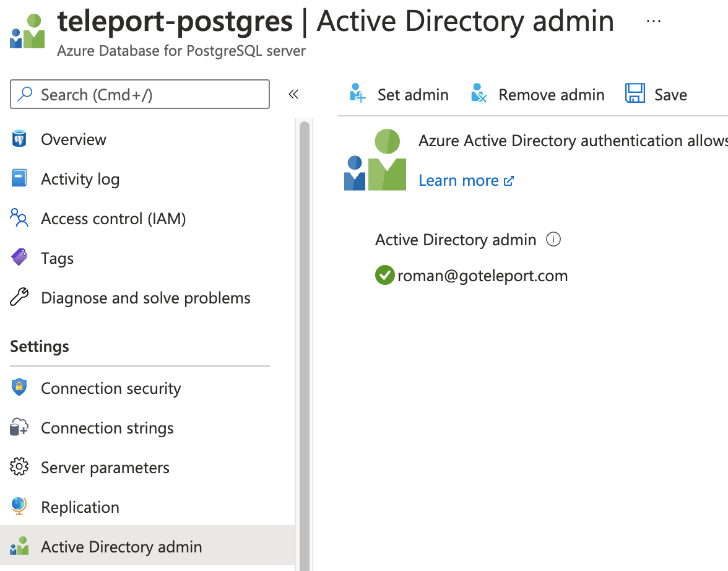Select the Overview icon in the sidebar
The image size is (728, 571).
pos(19,139)
